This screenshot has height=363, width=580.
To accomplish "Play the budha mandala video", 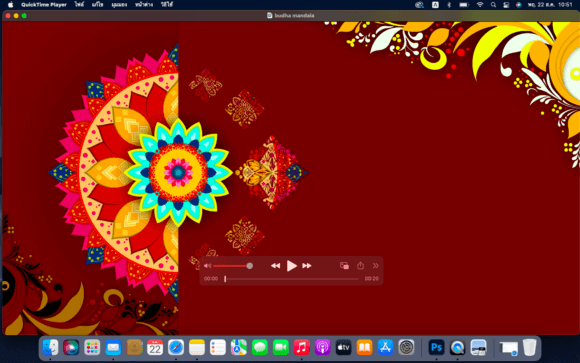I will [291, 266].
